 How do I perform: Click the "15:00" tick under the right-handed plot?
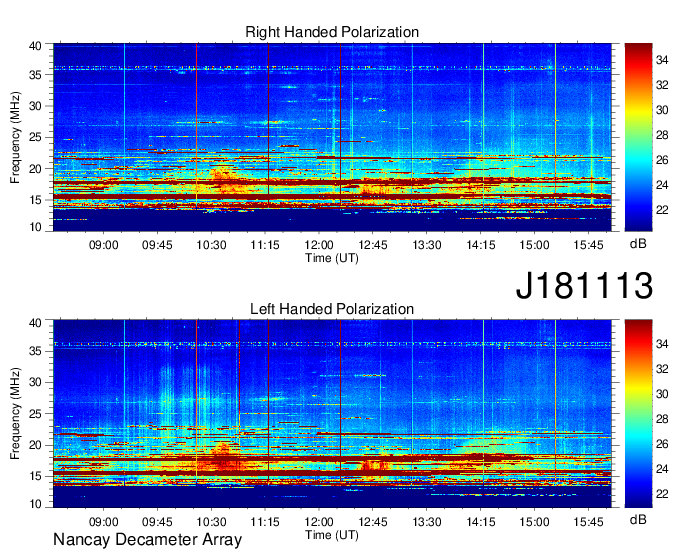click(534, 245)
